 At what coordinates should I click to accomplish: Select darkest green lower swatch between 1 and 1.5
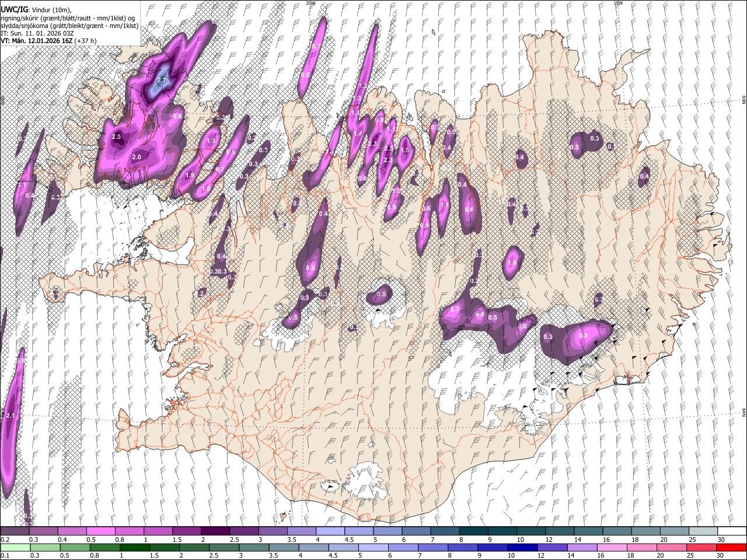click(x=134, y=547)
